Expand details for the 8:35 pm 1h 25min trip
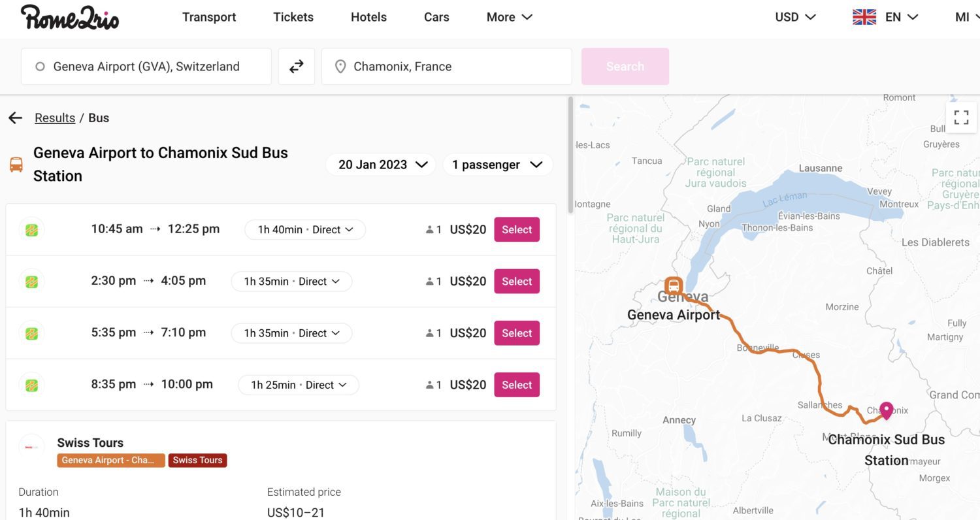This screenshot has width=980, height=520. click(x=299, y=385)
